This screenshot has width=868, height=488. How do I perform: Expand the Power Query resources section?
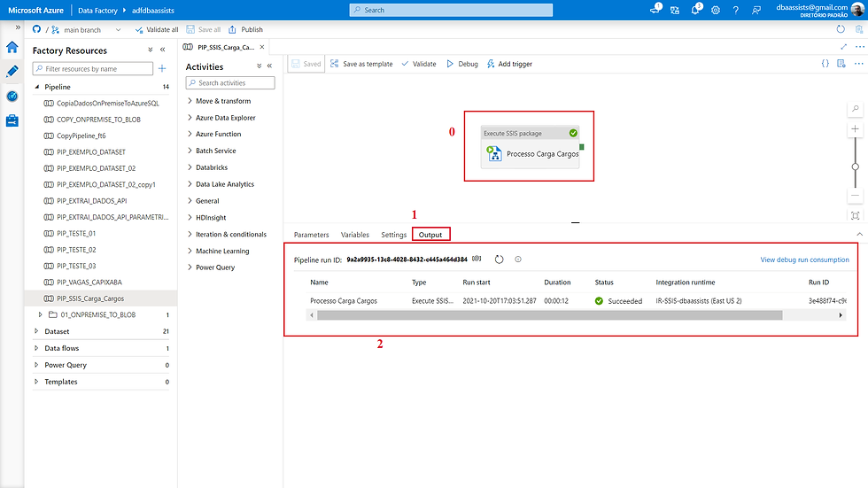pyautogui.click(x=36, y=365)
